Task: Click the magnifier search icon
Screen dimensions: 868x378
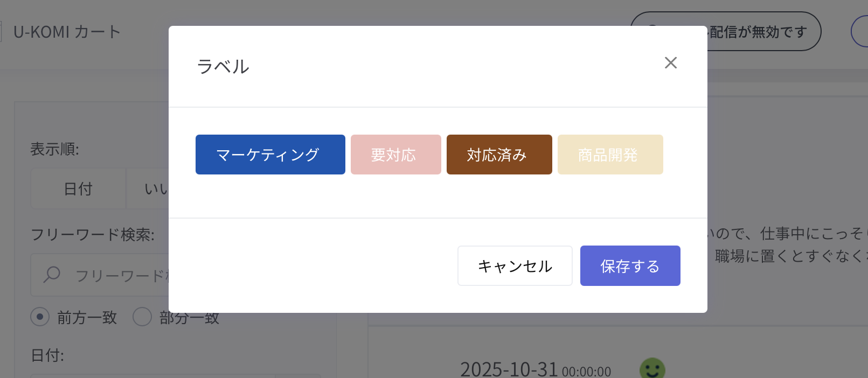Action: click(52, 275)
